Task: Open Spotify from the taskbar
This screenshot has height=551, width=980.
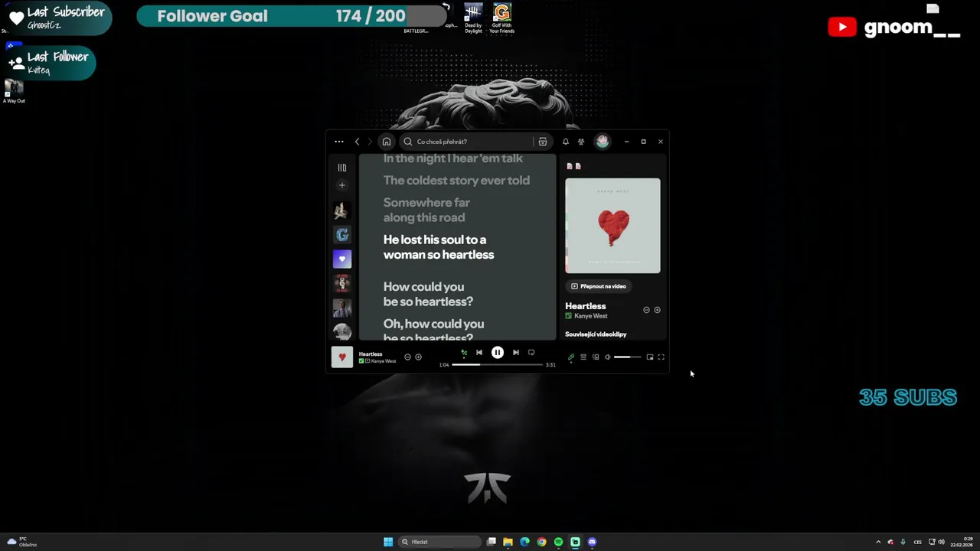Action: [x=558, y=542]
